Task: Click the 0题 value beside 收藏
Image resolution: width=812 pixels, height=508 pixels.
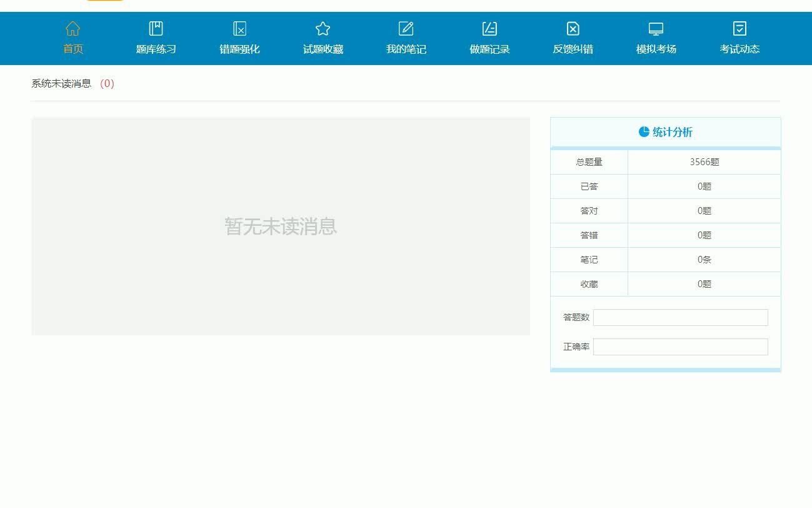Action: coord(704,284)
